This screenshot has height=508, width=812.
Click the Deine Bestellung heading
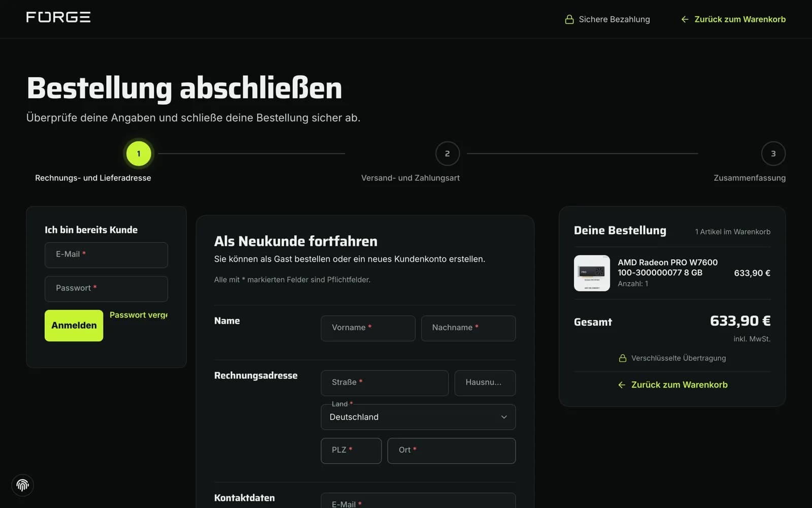pos(620,231)
